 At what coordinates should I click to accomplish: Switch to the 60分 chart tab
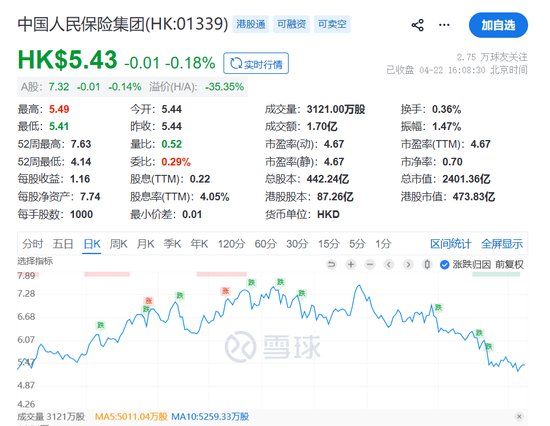tap(266, 244)
